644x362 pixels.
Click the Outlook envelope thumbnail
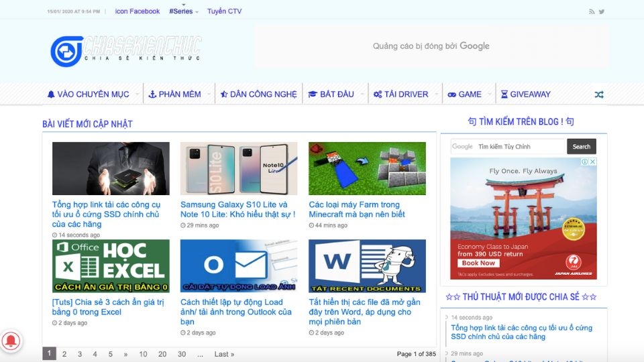point(239,266)
